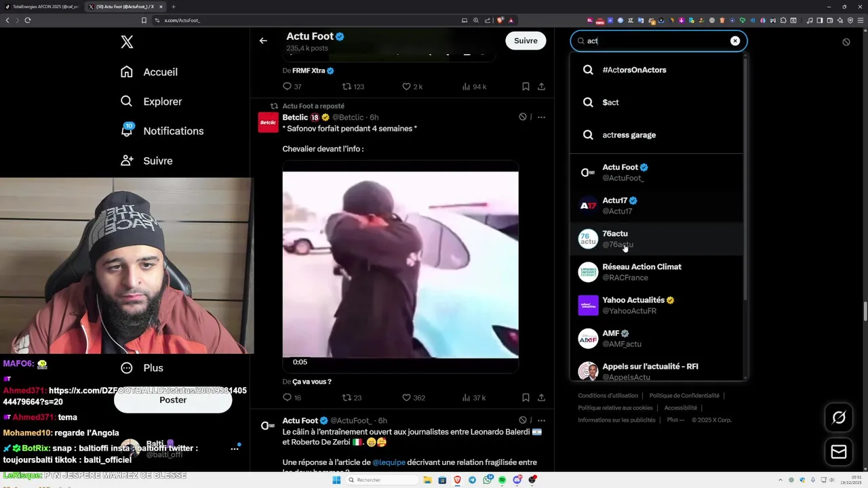868x488 pixels.
Task: Select the 'actress garage' search suggestion
Action: (x=656, y=135)
